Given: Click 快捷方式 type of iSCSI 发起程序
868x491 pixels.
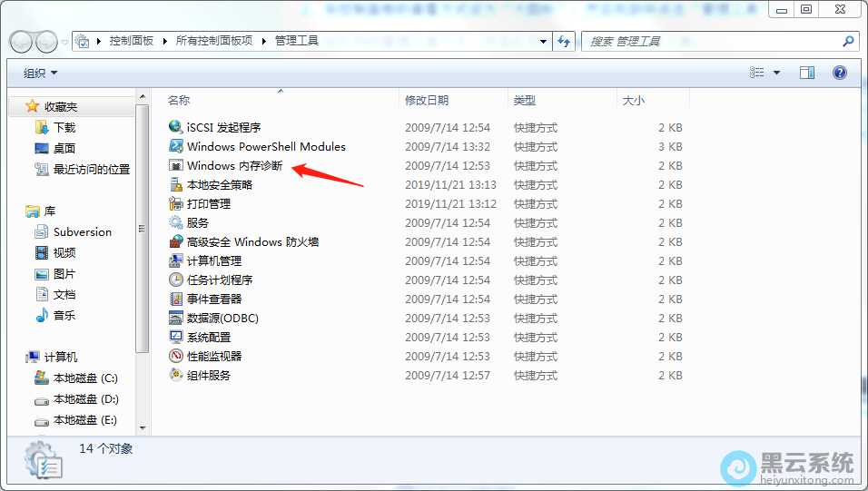Looking at the screenshot, I should (536, 127).
